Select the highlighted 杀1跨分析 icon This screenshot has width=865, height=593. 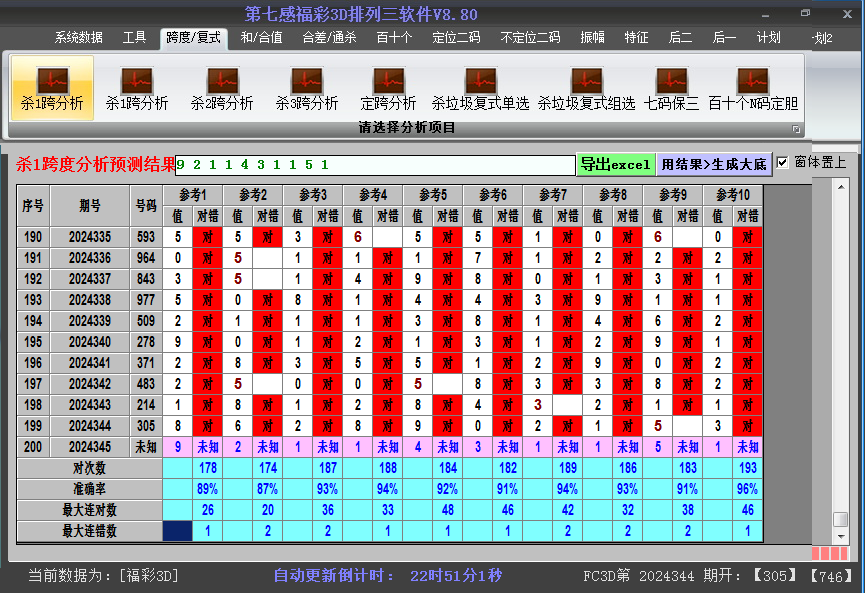(x=52, y=88)
